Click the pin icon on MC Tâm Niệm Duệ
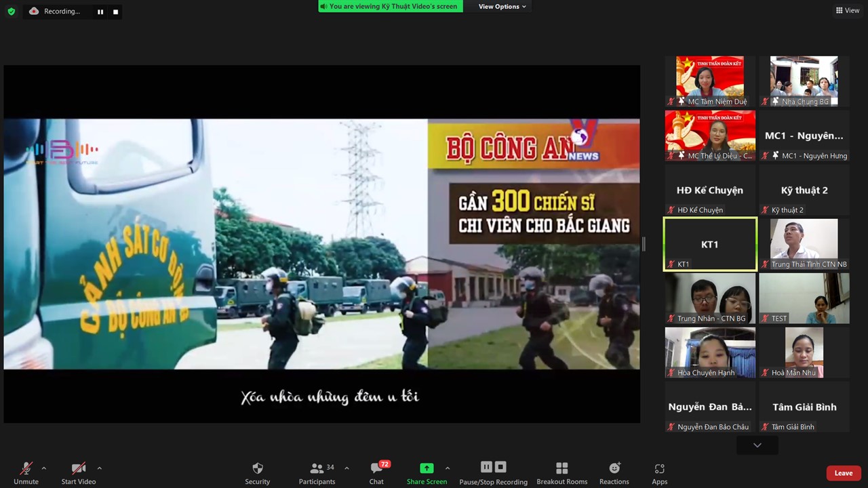The image size is (868, 488). 682,102
